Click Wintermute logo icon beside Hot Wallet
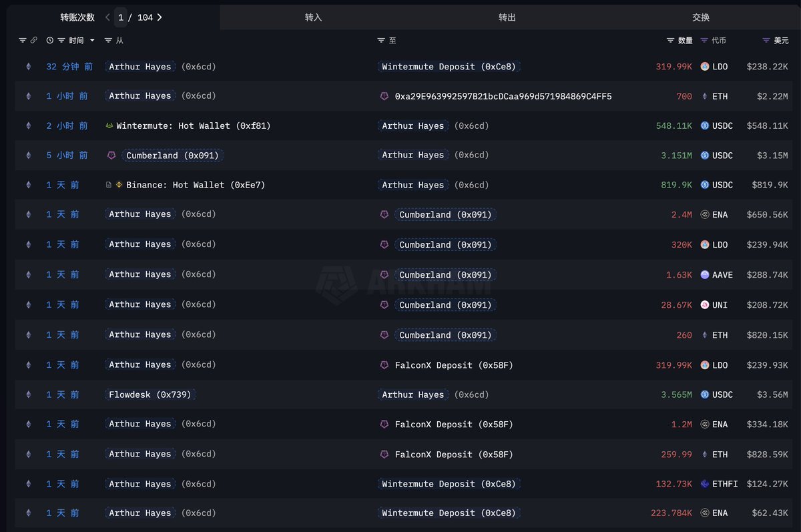The image size is (801, 532). point(109,125)
